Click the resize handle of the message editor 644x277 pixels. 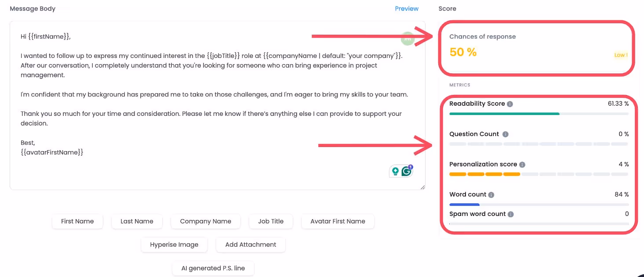[x=422, y=187]
